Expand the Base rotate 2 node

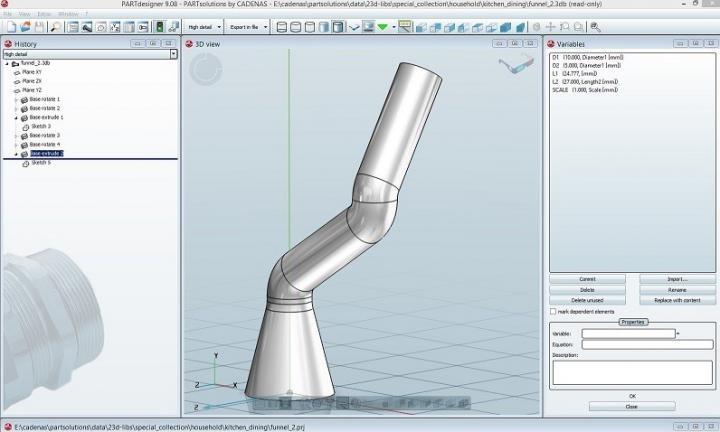click(16, 109)
